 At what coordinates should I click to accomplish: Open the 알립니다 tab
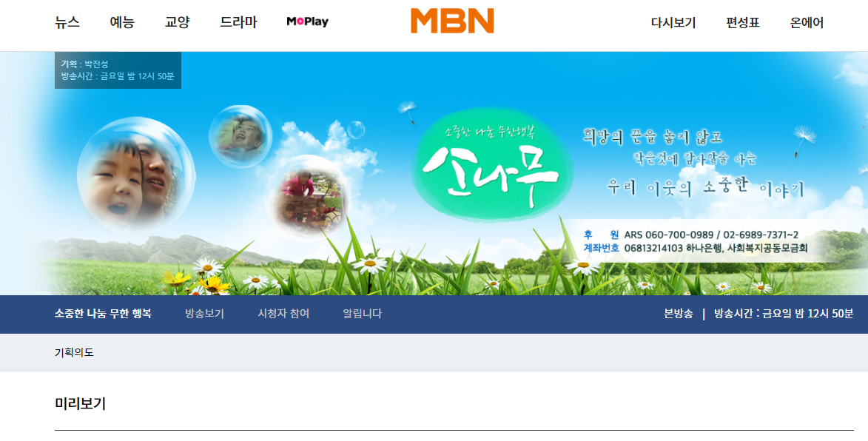(362, 314)
